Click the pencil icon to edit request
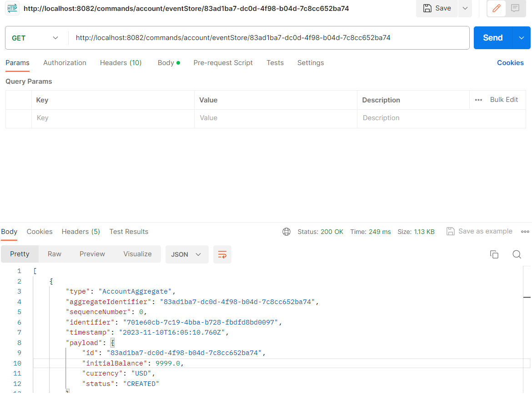Viewport: 532px width, 396px height. coord(496,8)
